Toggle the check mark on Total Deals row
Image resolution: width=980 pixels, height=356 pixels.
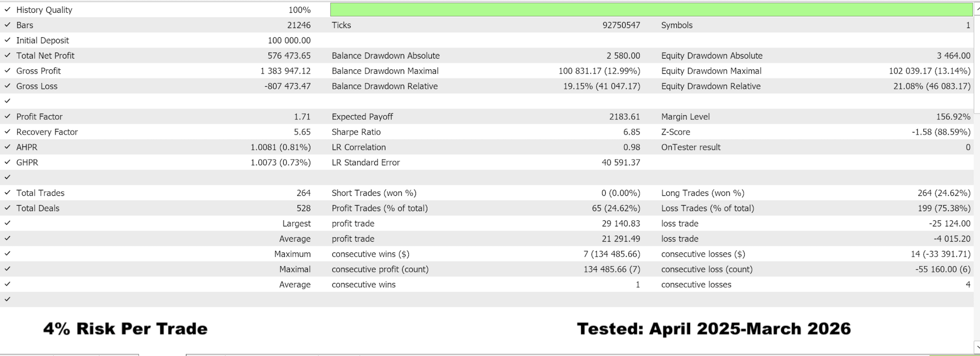[x=7, y=208]
